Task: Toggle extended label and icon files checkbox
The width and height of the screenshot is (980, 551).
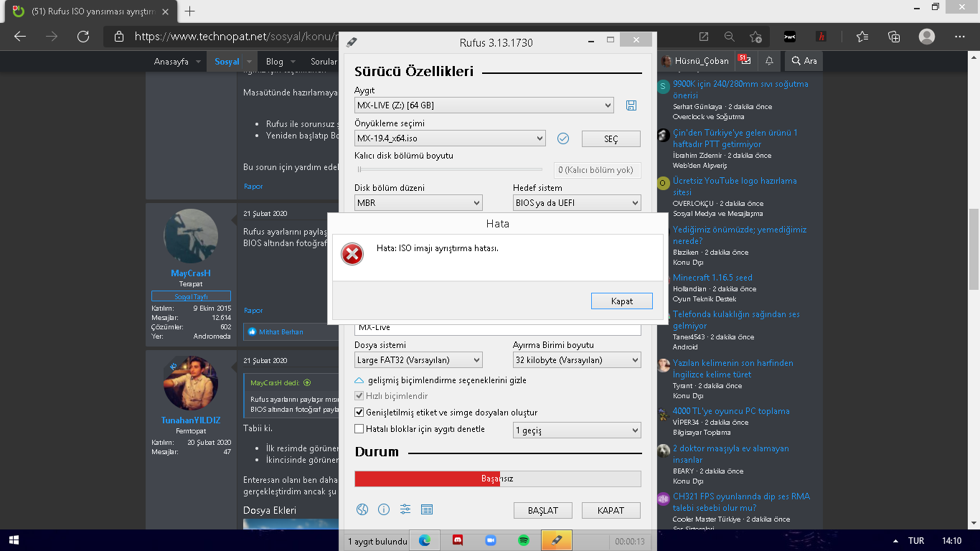Action: [x=359, y=413]
